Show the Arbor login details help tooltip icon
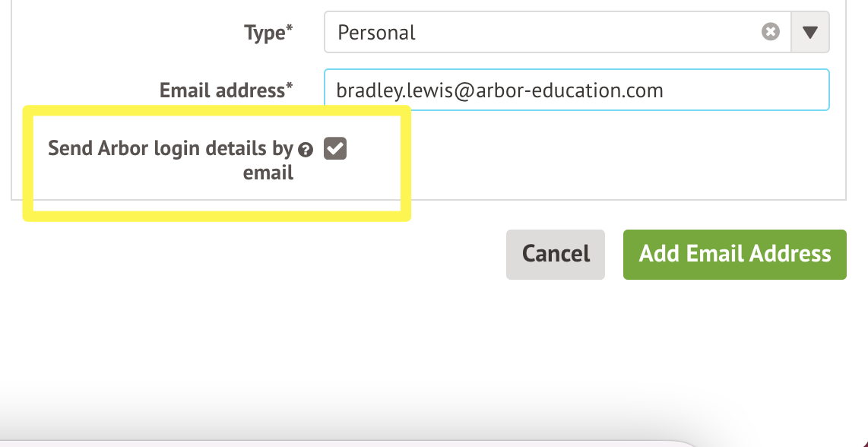Image resolution: width=868 pixels, height=447 pixels. click(x=306, y=150)
